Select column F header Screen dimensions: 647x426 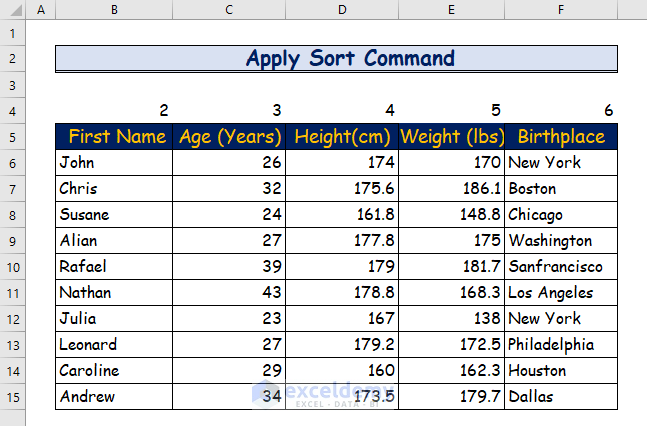[561, 10]
